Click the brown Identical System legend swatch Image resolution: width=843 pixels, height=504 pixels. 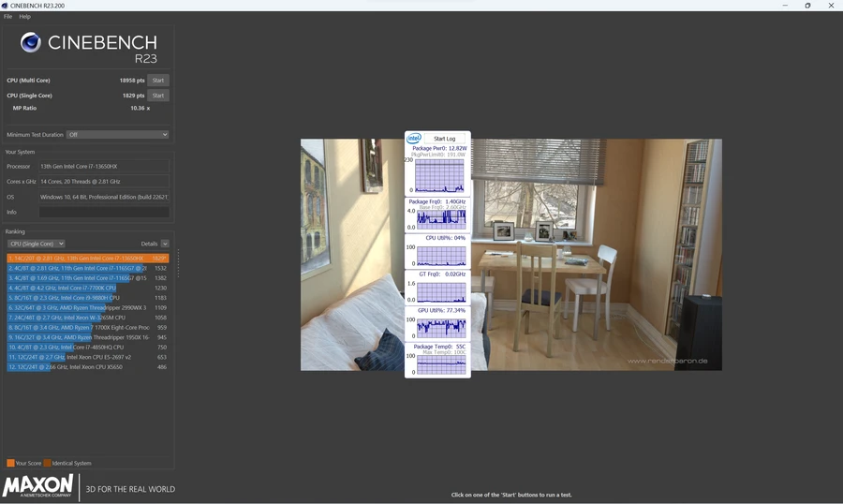(x=48, y=463)
